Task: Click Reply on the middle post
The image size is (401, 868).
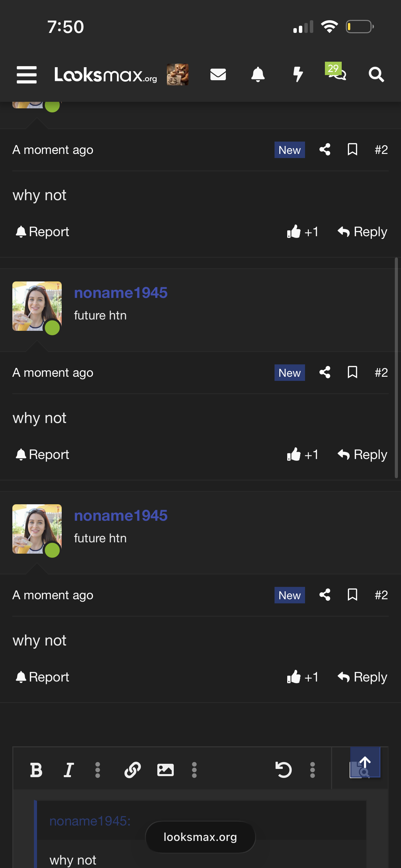Action: coord(362,455)
